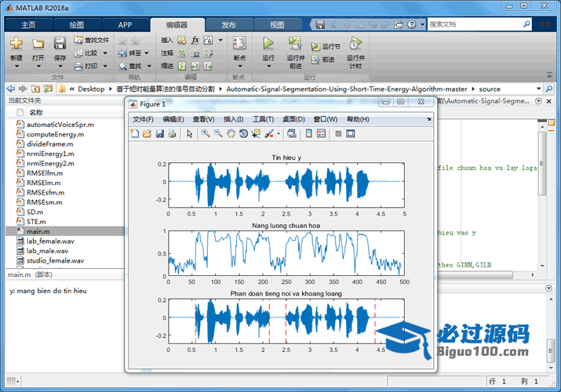The height and width of the screenshot is (392, 561).
Task: Open the brush color dropdown arrow
Action: (279, 134)
